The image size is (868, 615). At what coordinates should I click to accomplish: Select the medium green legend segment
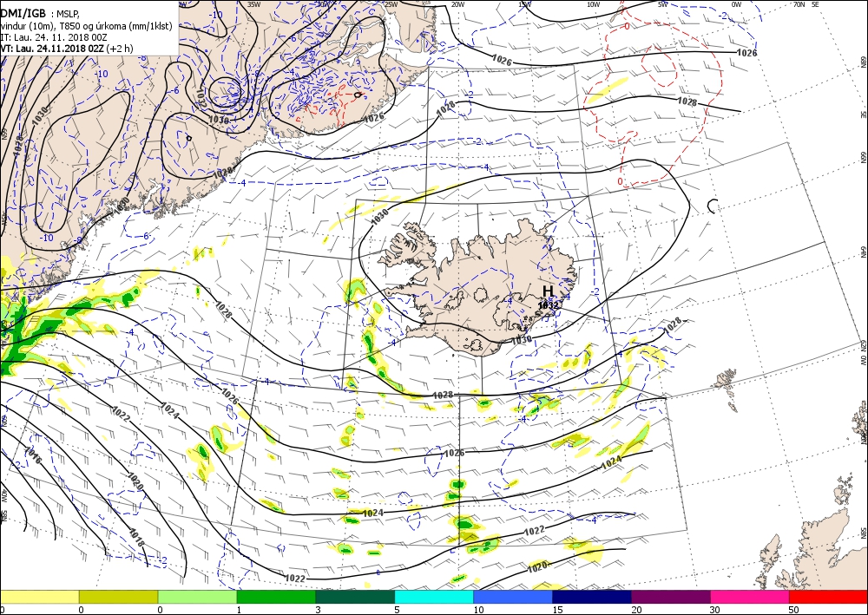pyautogui.click(x=276, y=597)
